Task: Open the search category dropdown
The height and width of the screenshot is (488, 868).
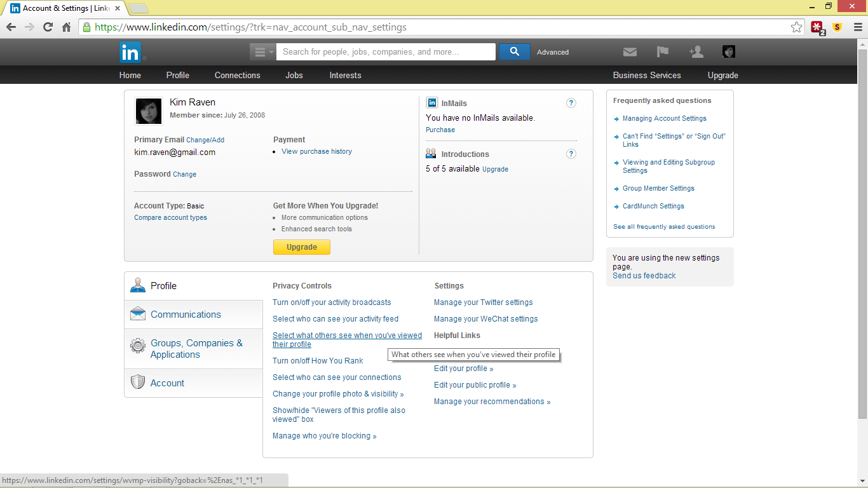Action: click(262, 52)
